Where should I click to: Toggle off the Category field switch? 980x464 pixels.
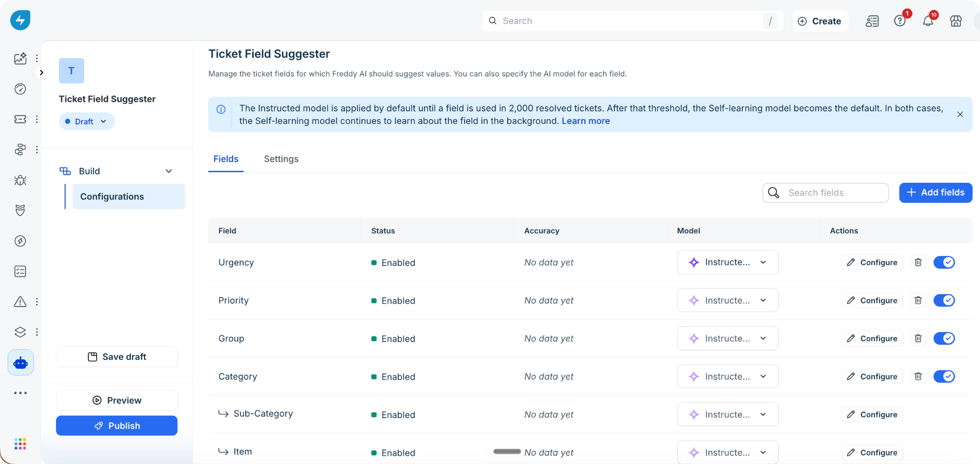(944, 376)
